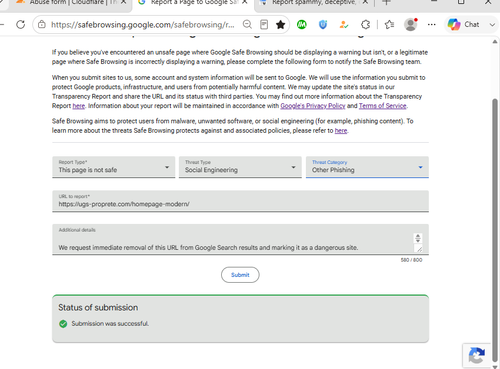Screen dimensions: 500x369
Task: Open the Report Type dropdown
Action: 113,167
